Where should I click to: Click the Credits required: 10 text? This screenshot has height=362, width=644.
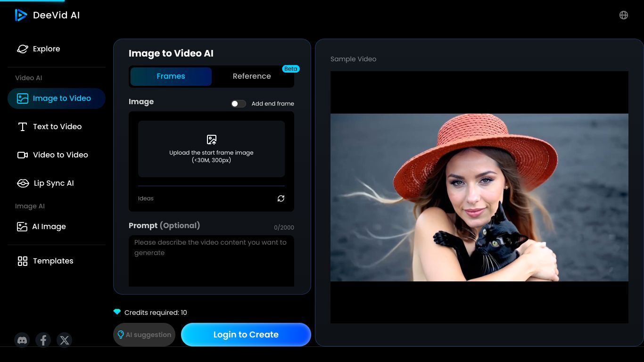point(156,313)
